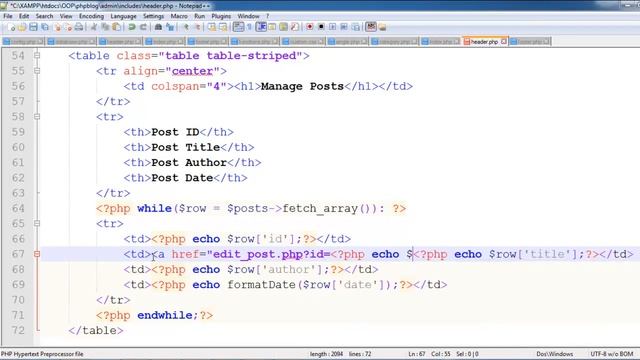Open the Run menu
The width and height of the screenshot is (640, 360).
[x=200, y=16]
